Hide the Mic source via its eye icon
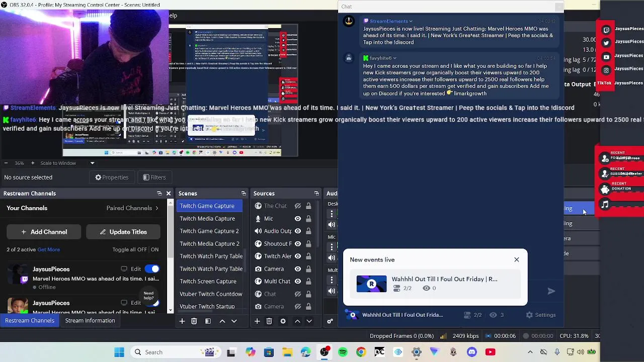 [298, 219]
